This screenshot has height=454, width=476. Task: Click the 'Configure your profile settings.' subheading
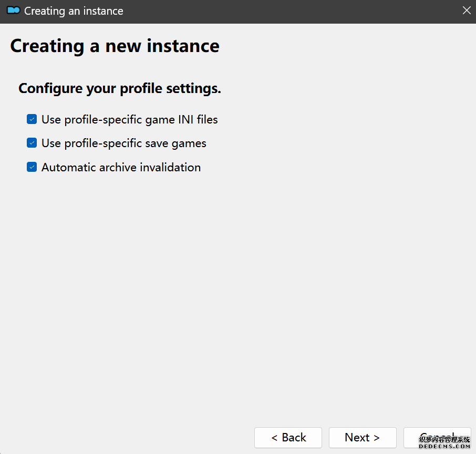(120, 88)
